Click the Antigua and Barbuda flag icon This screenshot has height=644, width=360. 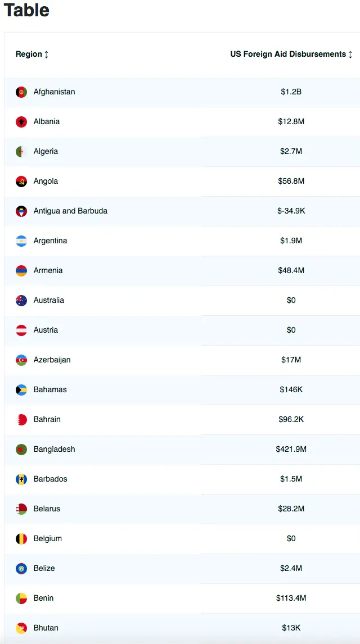(x=21, y=211)
